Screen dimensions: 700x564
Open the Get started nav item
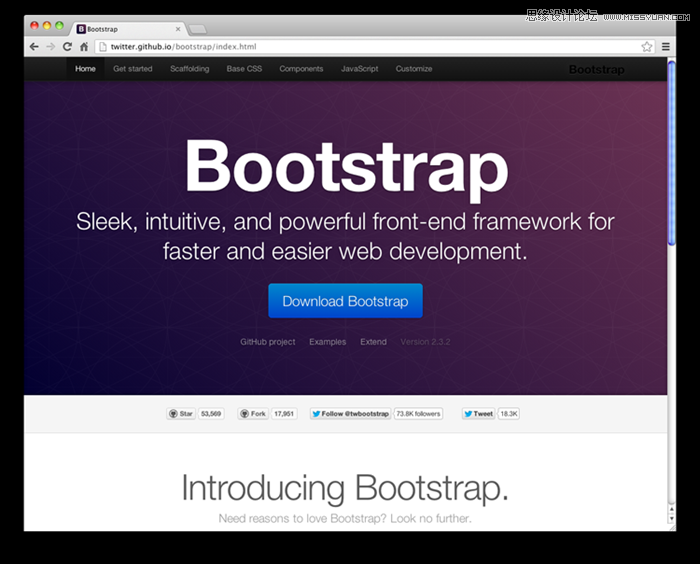[133, 69]
